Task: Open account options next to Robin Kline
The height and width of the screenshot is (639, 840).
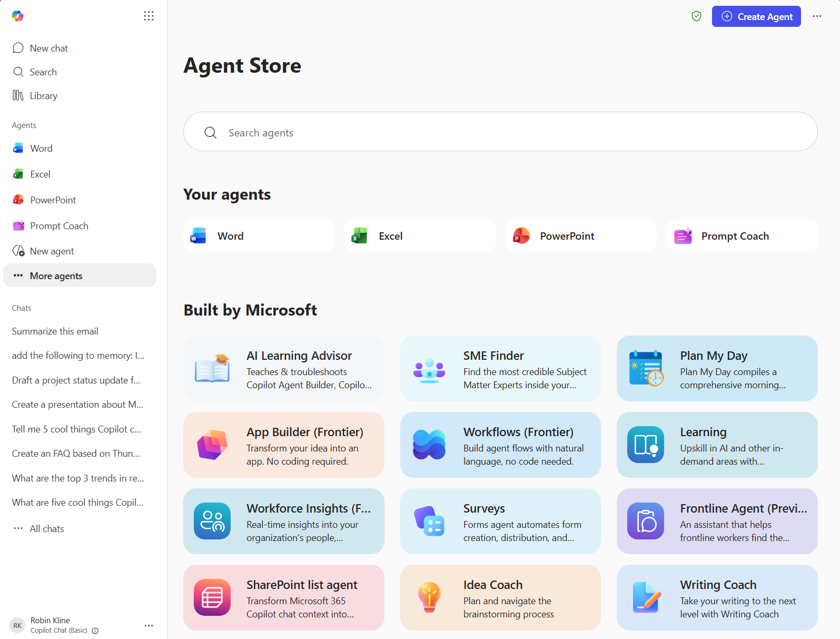Action: click(149, 625)
